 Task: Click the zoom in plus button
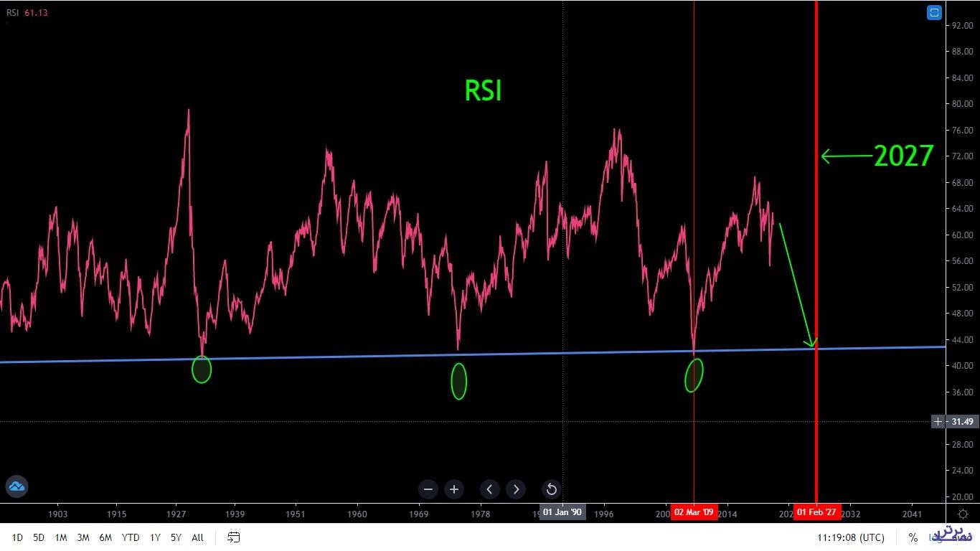coord(454,489)
